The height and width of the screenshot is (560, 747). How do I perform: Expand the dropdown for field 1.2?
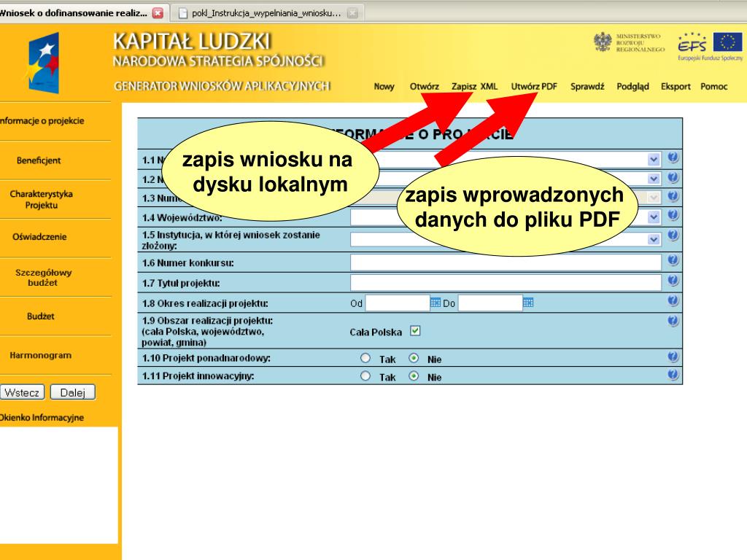[x=654, y=179]
